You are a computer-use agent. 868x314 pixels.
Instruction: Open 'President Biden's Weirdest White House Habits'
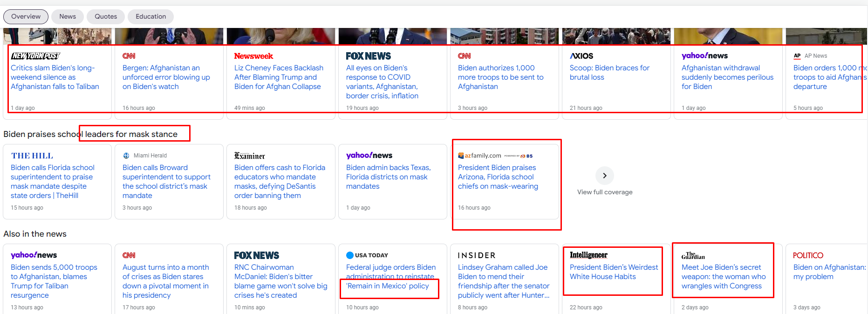(x=614, y=272)
